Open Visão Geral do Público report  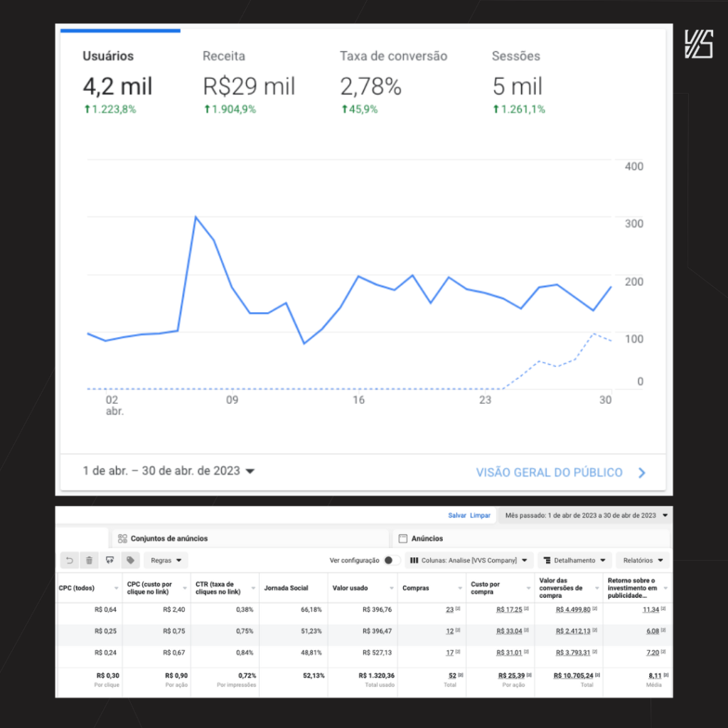click(549, 473)
